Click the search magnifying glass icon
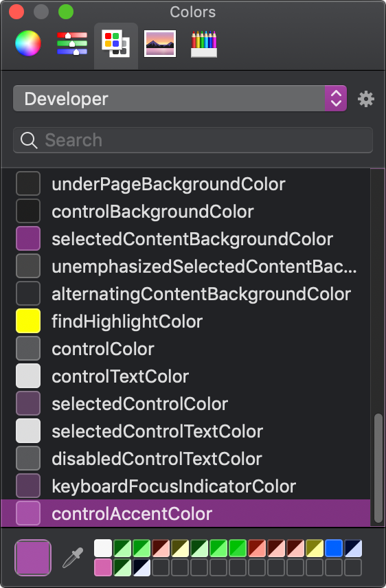Image resolution: width=386 pixels, height=588 pixels. point(29,140)
